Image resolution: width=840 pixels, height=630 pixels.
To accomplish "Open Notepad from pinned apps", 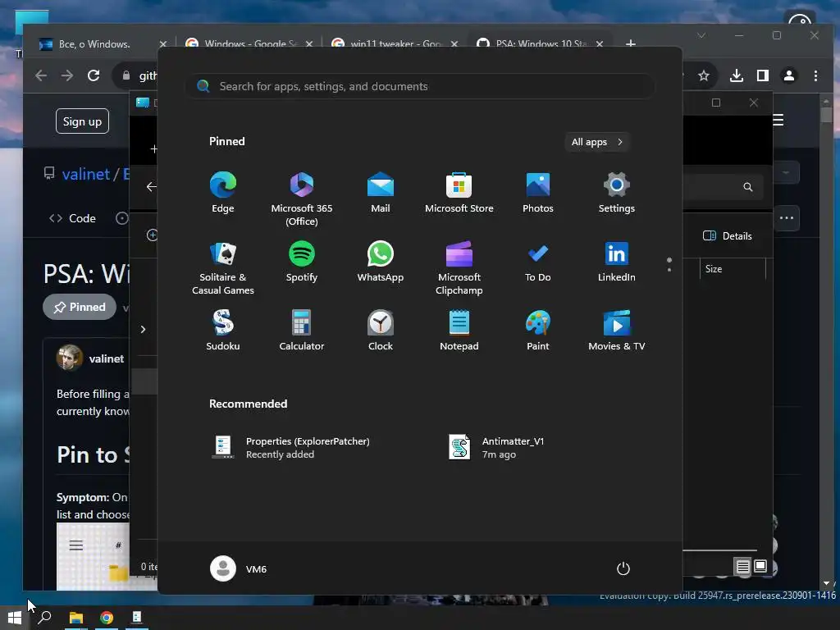I will tap(459, 331).
